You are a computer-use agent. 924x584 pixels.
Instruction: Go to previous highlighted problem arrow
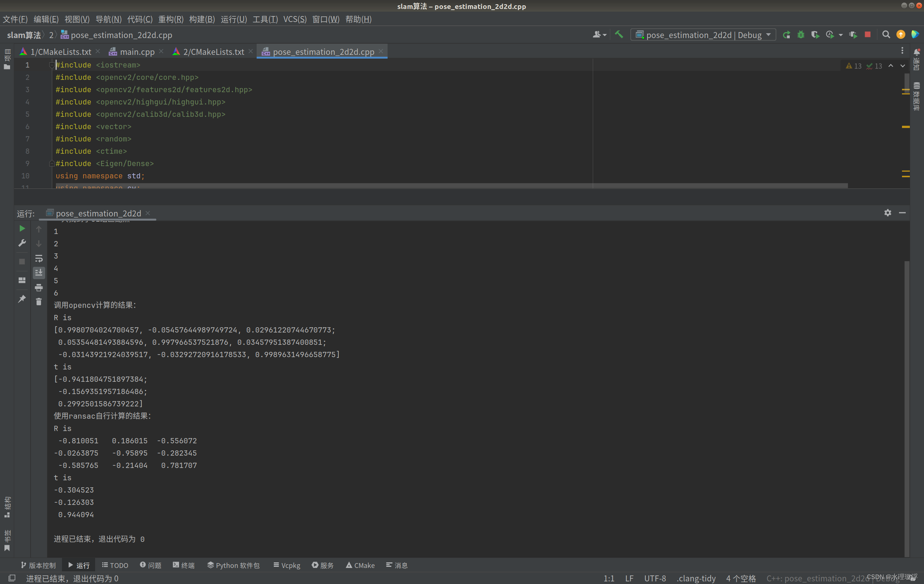[891, 66]
